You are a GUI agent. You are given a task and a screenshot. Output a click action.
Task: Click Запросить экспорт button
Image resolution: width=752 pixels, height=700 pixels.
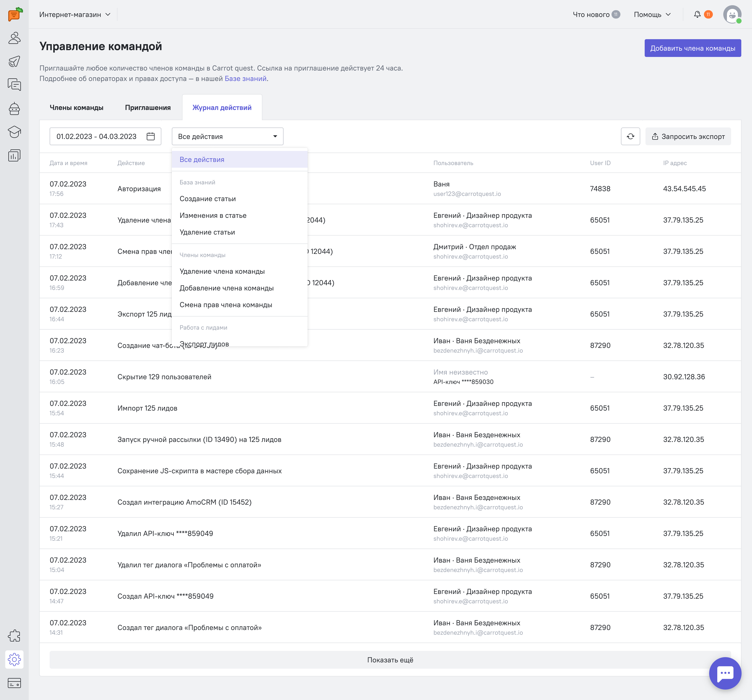688,136
